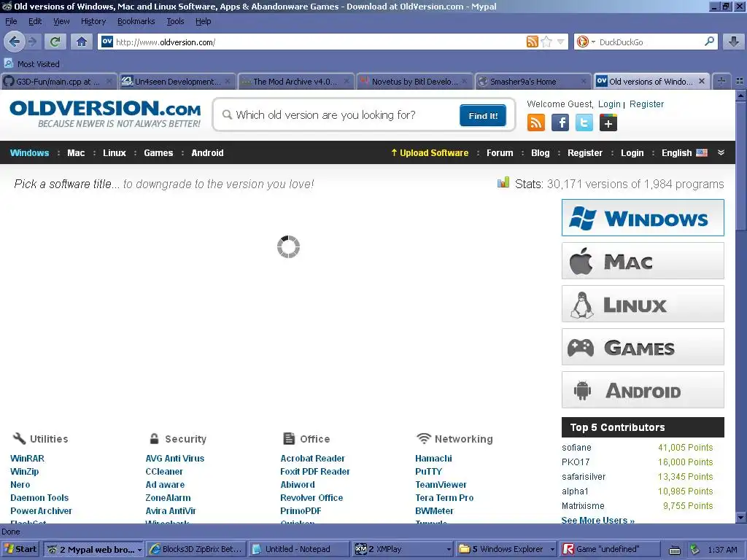Viewport: 747px width, 560px height.
Task: Open the Google Plus icon
Action: click(x=608, y=122)
